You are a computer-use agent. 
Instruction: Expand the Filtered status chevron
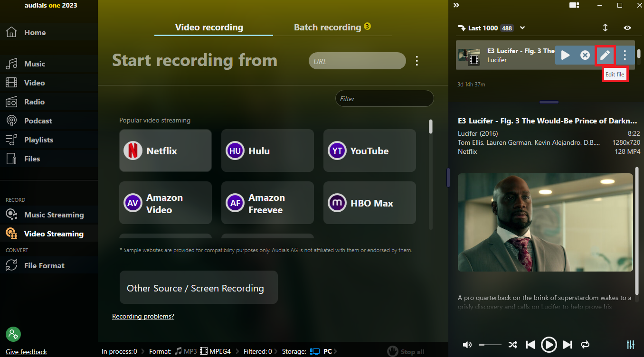(x=276, y=351)
